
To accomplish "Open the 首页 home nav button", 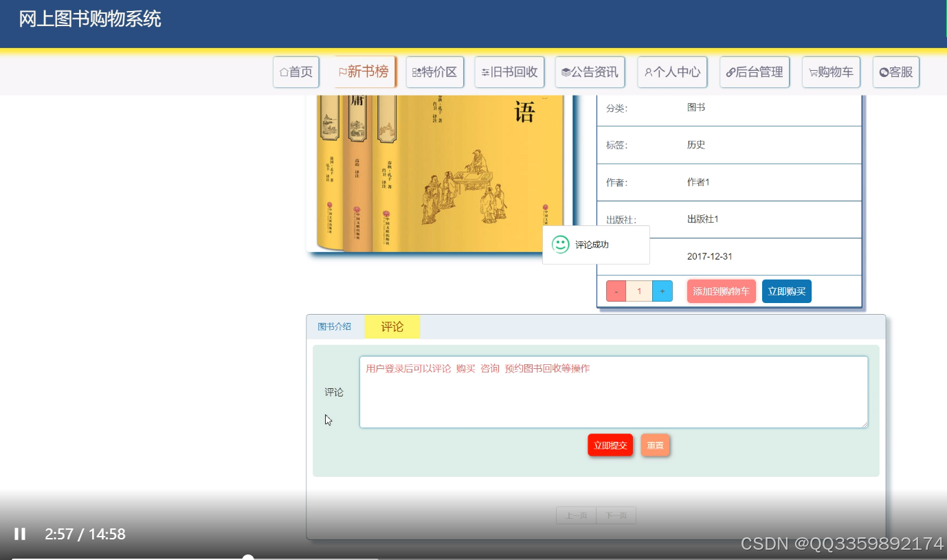I will (296, 72).
